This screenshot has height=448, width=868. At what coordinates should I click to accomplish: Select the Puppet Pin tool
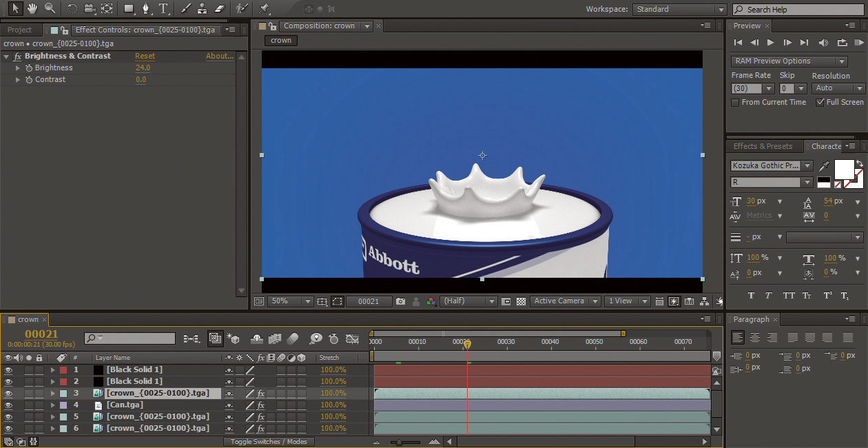point(264,8)
